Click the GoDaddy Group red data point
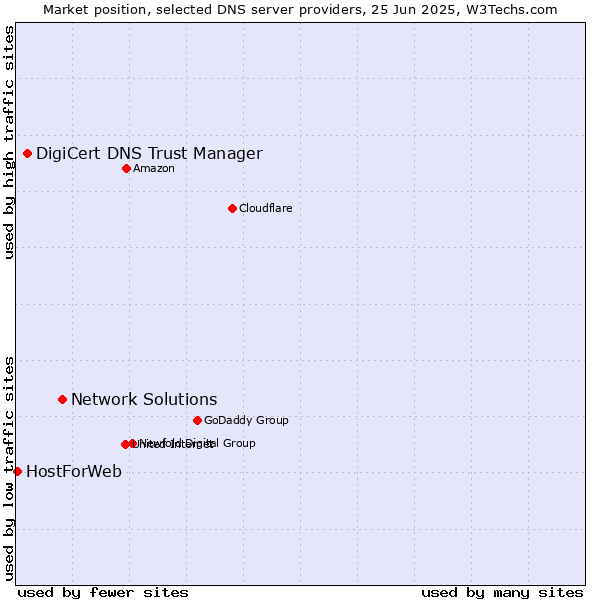Image resolution: width=600 pixels, height=600 pixels. point(197,421)
